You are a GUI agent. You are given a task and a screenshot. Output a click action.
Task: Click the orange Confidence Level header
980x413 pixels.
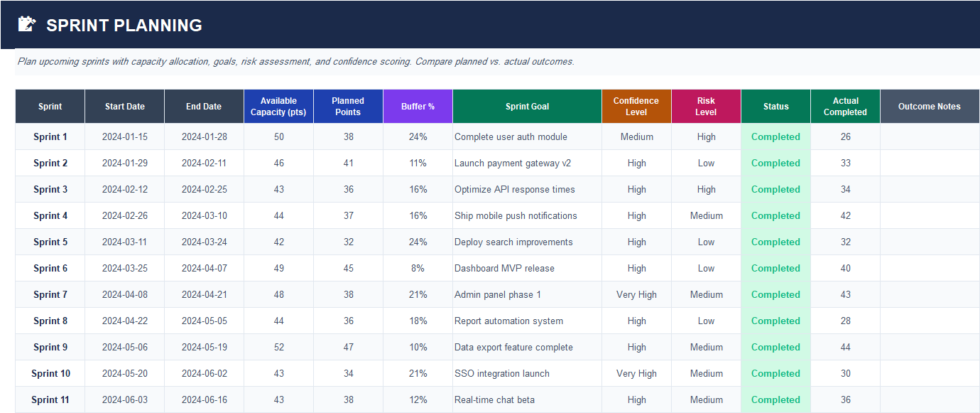[636, 107]
